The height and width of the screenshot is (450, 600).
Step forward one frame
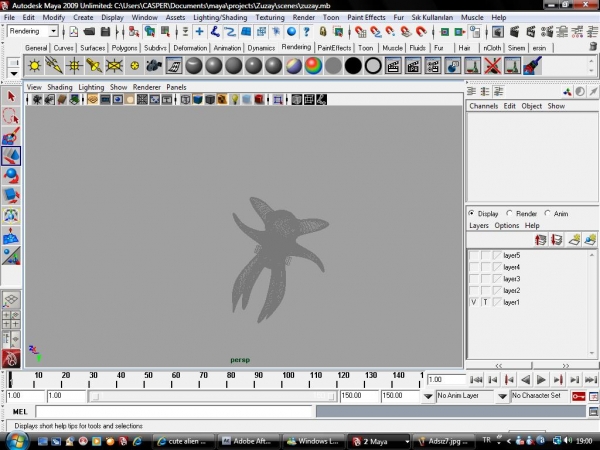pos(574,380)
